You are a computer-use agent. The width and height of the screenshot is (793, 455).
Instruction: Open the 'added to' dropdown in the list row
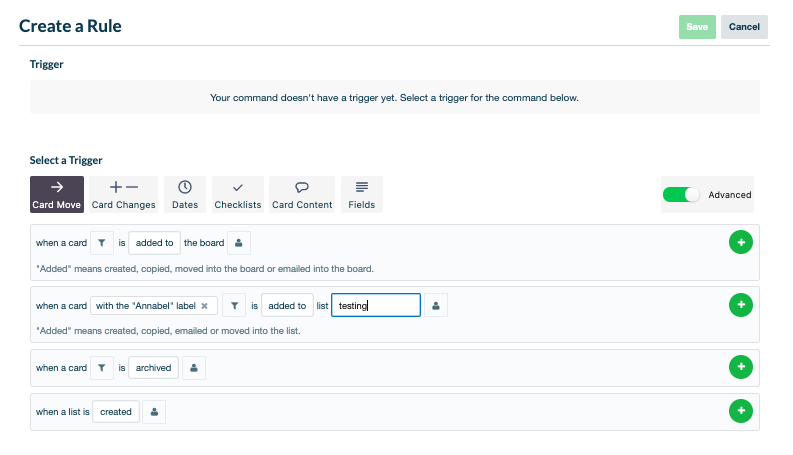click(287, 305)
